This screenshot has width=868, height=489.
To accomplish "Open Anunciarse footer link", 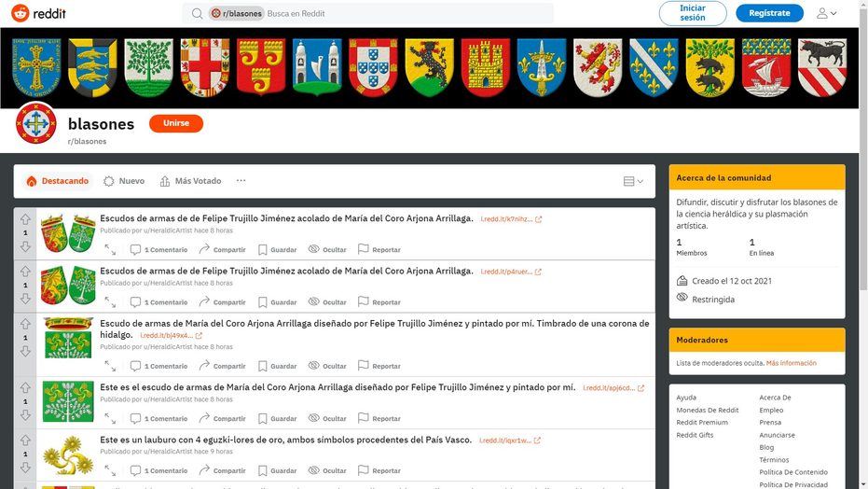I will tap(778, 435).
